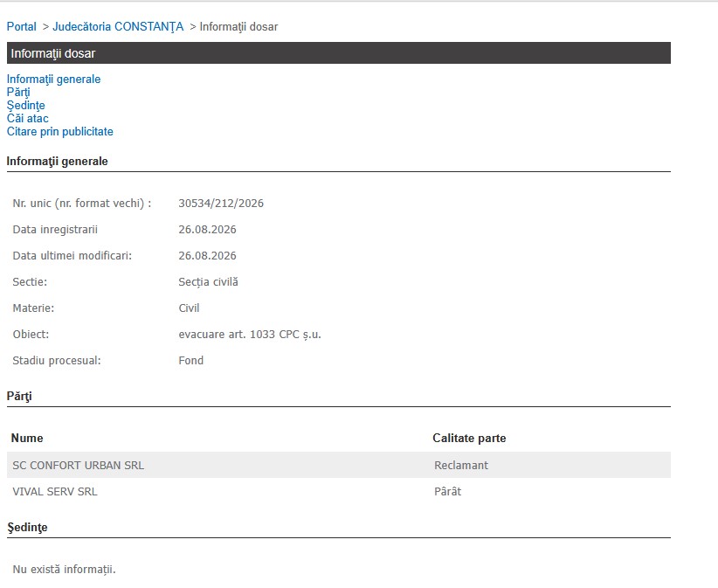Viewport: 718px width, 588px height.
Task: Click the Stadiu procesual value Fond
Action: pos(191,361)
